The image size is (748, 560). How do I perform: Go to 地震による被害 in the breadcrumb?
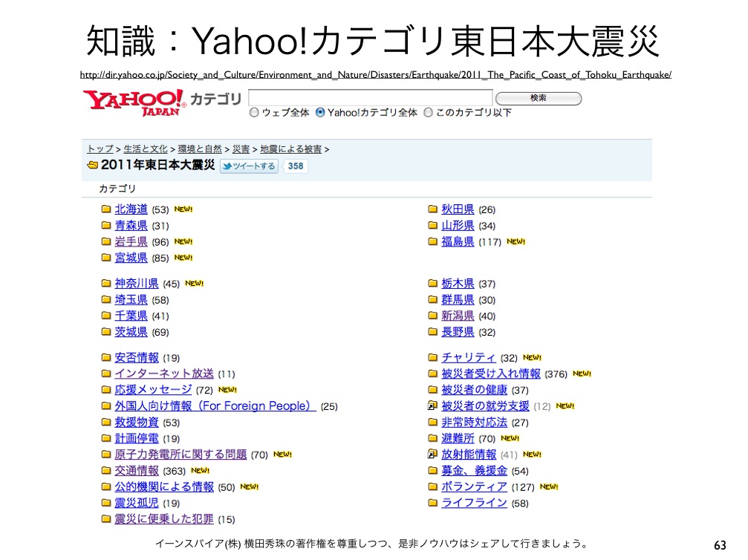pyautogui.click(x=291, y=149)
